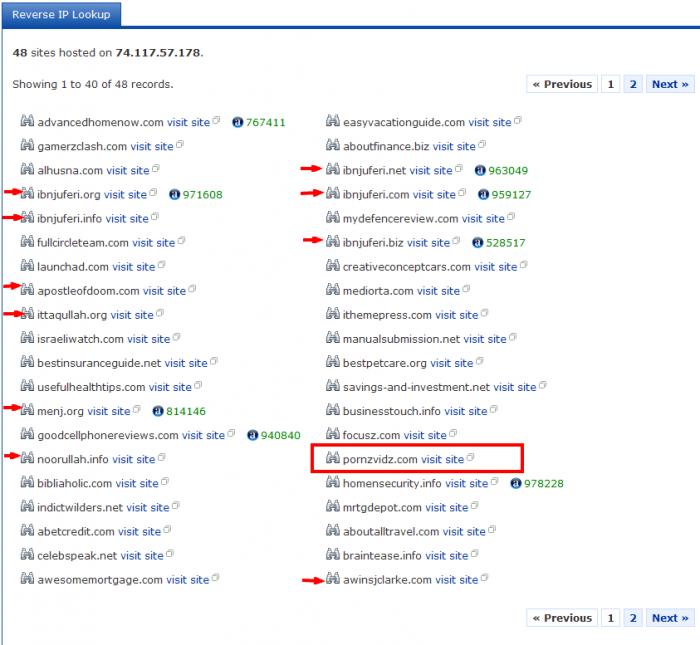
Task: Click 'Showing 1 to 40 of 48 records' text
Action: coord(92,84)
